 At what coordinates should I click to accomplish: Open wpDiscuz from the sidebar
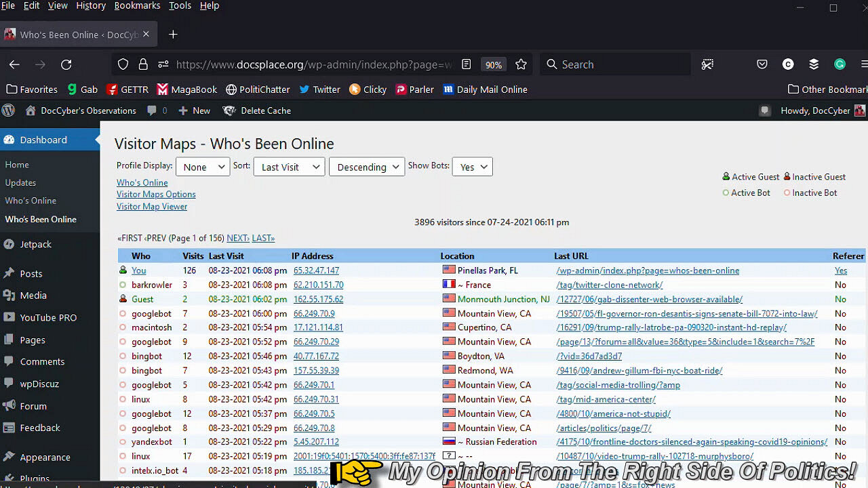pos(39,384)
